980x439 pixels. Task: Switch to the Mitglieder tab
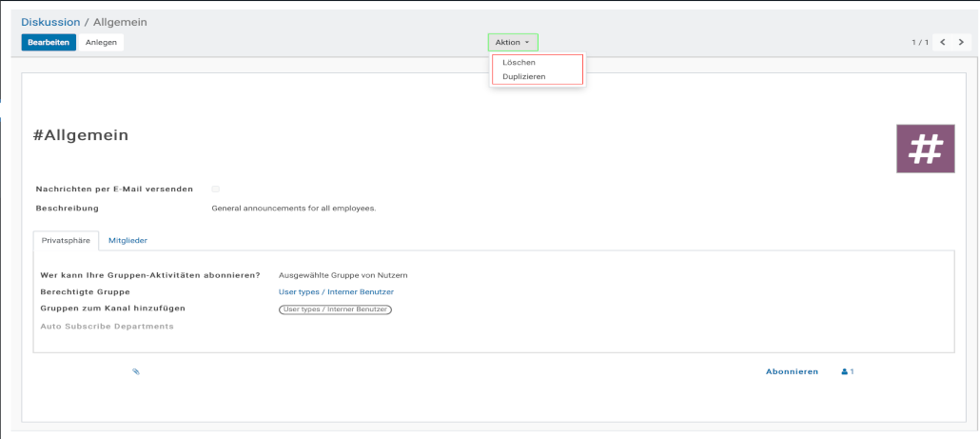tap(127, 241)
